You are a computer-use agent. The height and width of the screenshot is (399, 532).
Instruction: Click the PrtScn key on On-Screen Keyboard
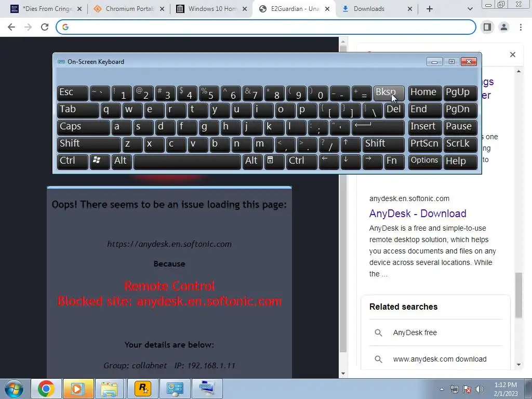425,144
